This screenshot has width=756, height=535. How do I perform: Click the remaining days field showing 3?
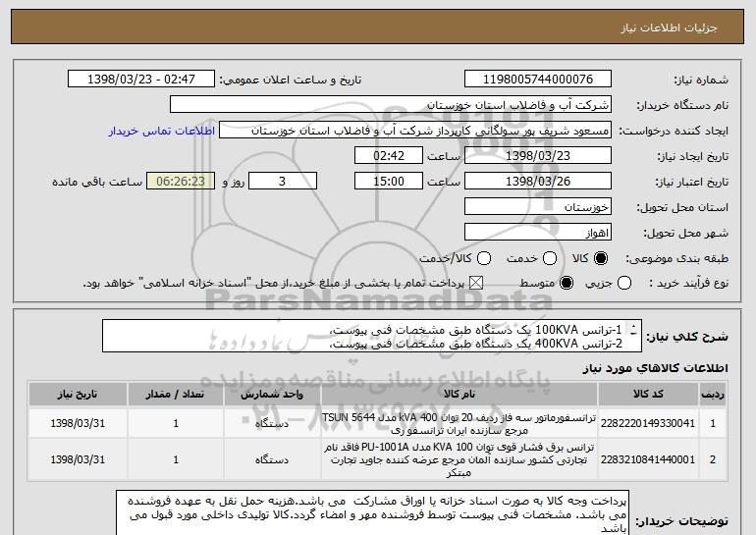point(283,182)
